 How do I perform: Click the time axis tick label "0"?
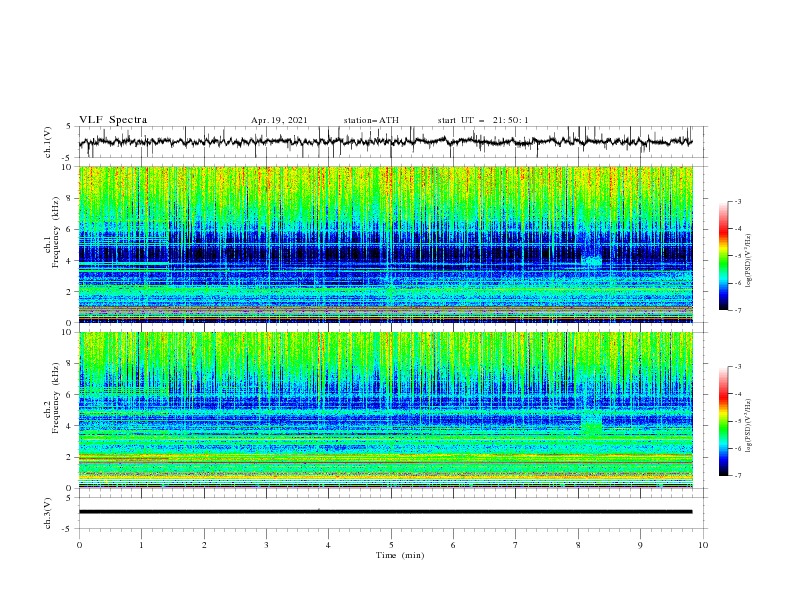79,545
